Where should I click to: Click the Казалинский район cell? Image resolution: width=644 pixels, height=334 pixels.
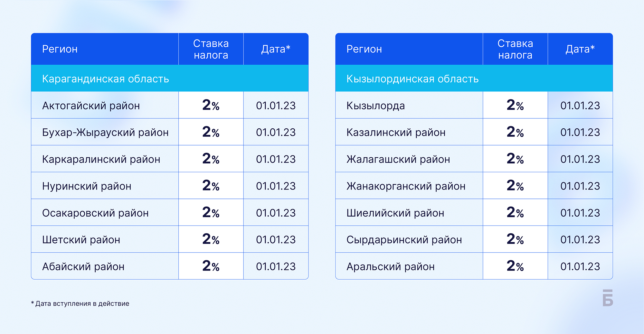[409, 132]
